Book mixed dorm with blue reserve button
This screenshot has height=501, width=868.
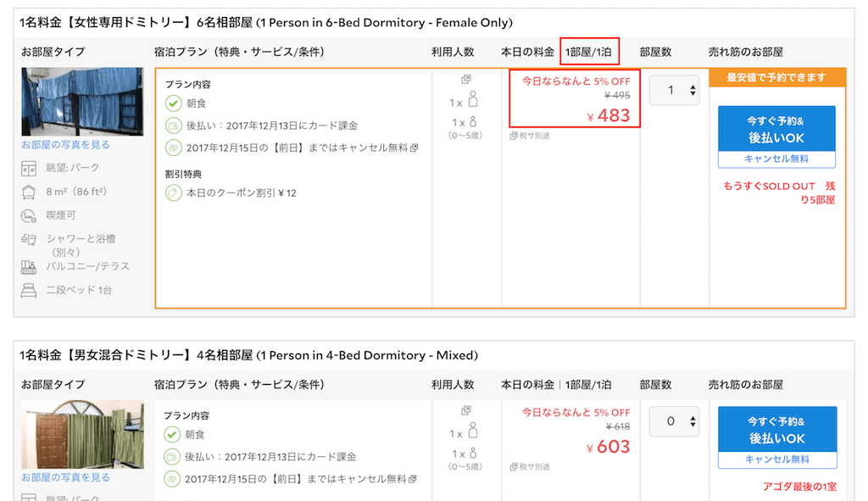point(777,430)
